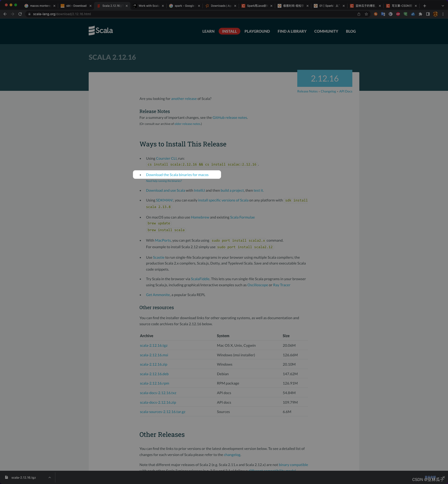The height and width of the screenshot is (484, 448).
Task: Open the Release Notes link under version
Action: click(x=307, y=92)
